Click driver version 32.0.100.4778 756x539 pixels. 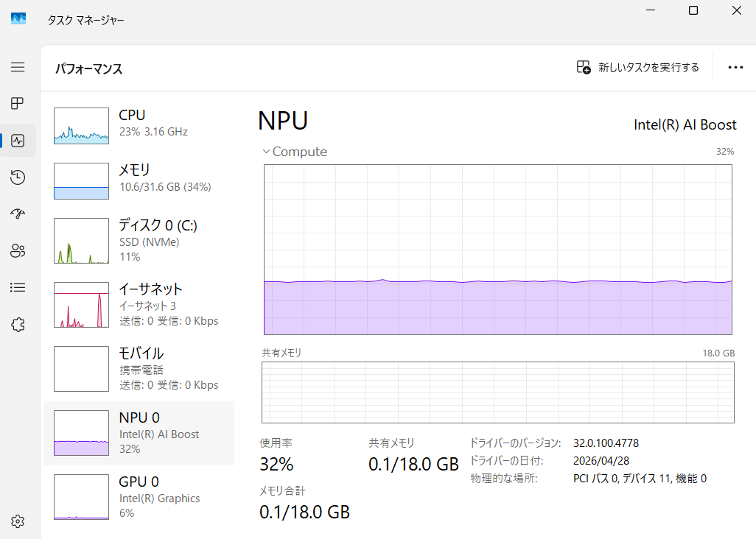pyautogui.click(x=606, y=443)
